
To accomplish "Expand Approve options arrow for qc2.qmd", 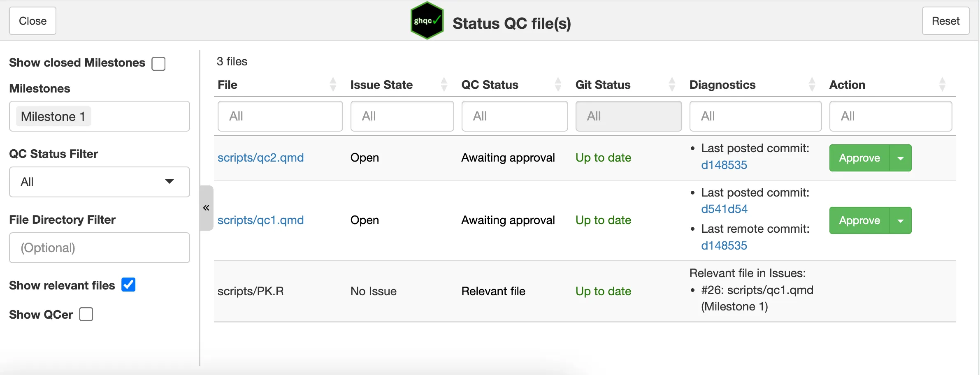I will (901, 158).
